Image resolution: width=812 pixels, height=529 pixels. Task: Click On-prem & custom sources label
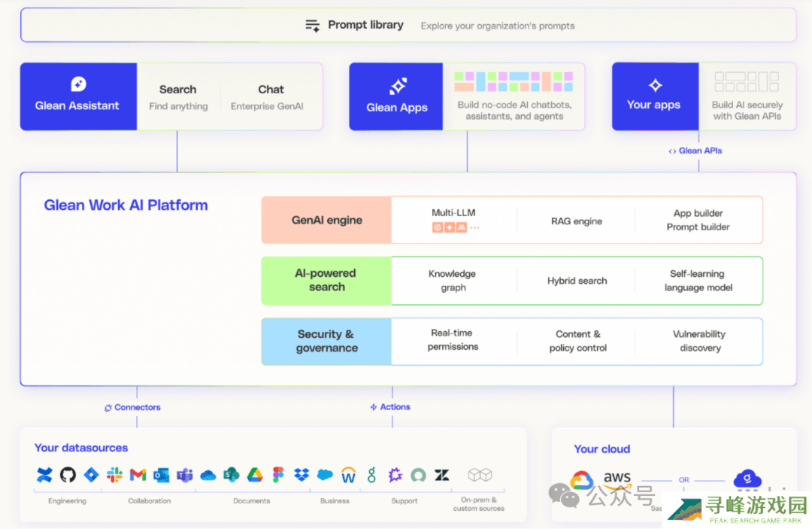pyautogui.click(x=479, y=504)
